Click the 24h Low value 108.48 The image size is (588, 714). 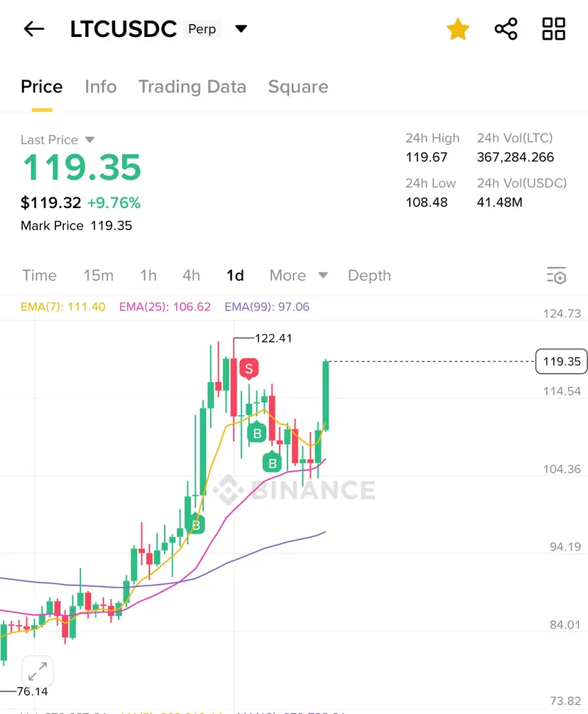[426, 202]
